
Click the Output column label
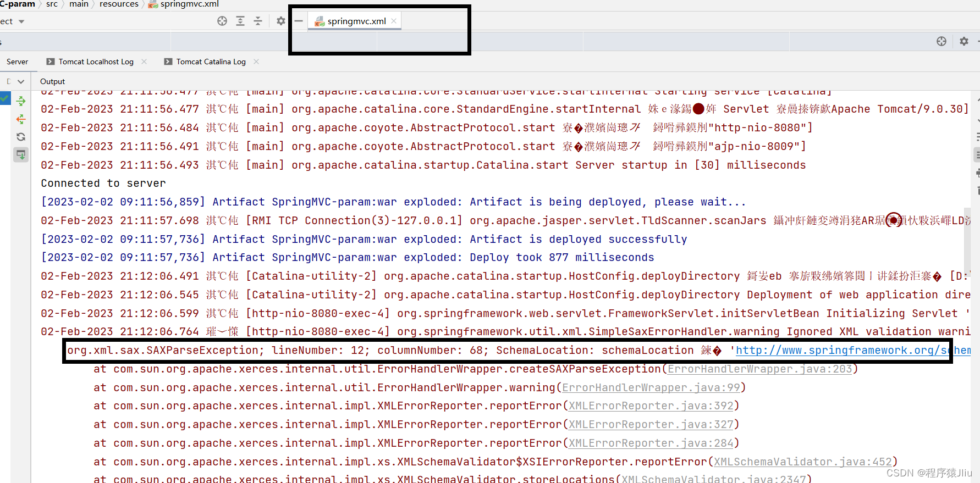[x=52, y=81]
